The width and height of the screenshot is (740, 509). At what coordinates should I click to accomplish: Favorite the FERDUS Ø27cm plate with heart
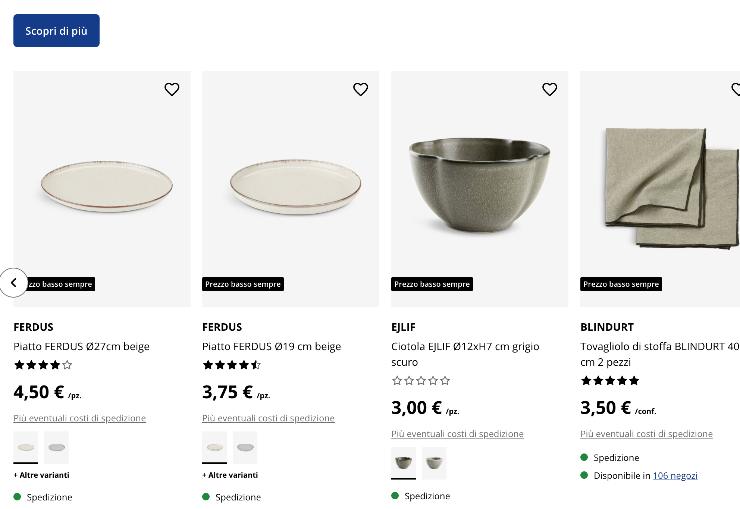point(172,89)
